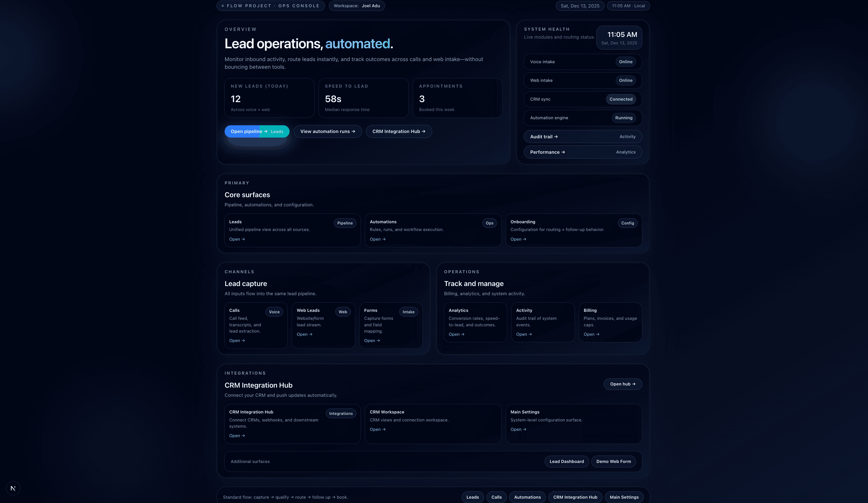Image resolution: width=868 pixels, height=503 pixels.
Task: Open the Demo Web Form
Action: pos(613,461)
